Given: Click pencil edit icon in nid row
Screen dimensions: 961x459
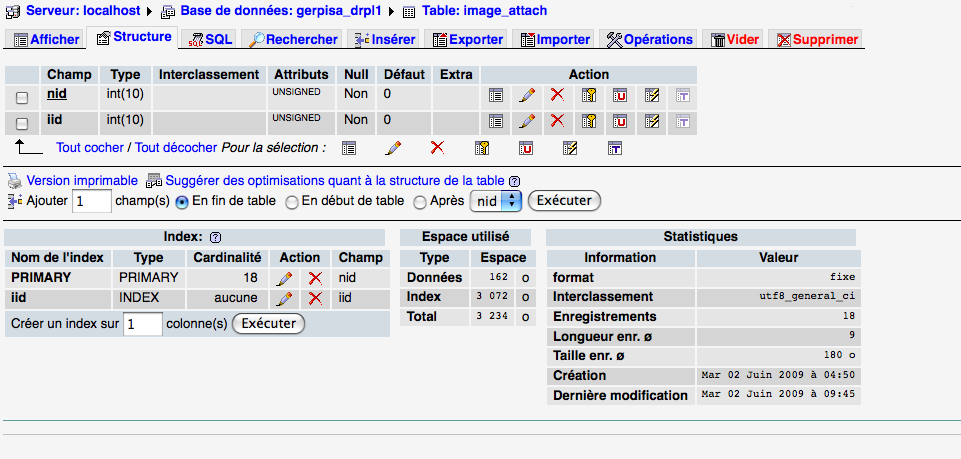Looking at the screenshot, I should 526,95.
